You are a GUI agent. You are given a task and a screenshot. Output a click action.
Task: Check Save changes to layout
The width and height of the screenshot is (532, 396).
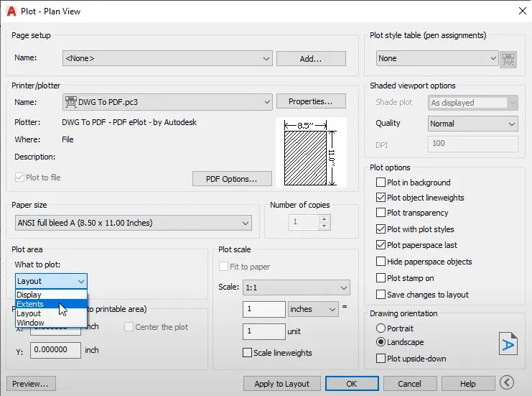(x=381, y=295)
